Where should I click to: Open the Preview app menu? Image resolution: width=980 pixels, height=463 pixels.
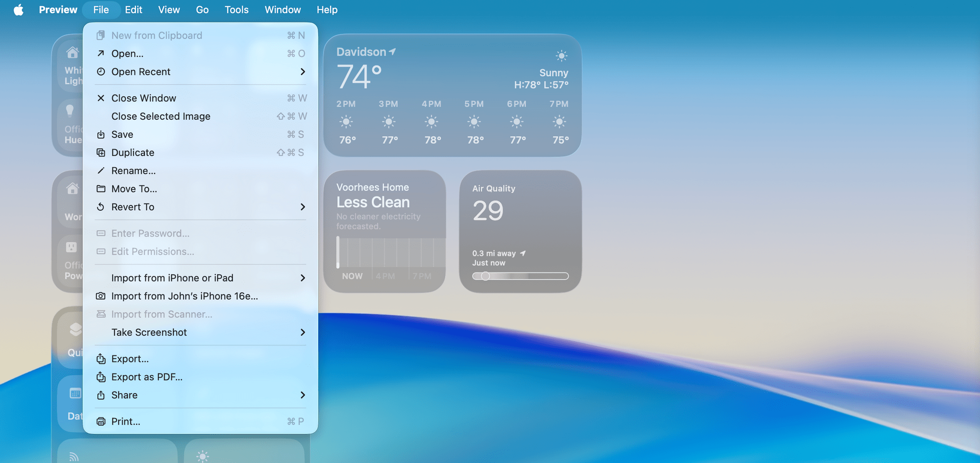(58, 10)
